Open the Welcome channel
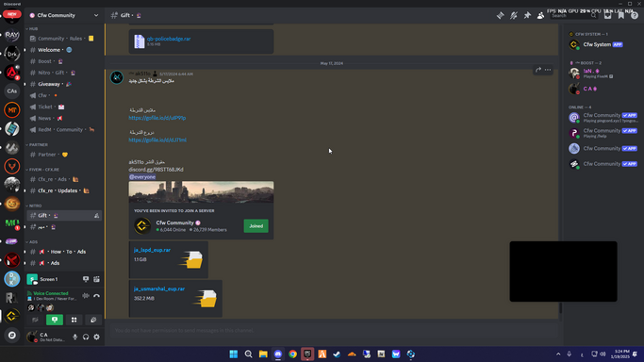 tap(64, 50)
